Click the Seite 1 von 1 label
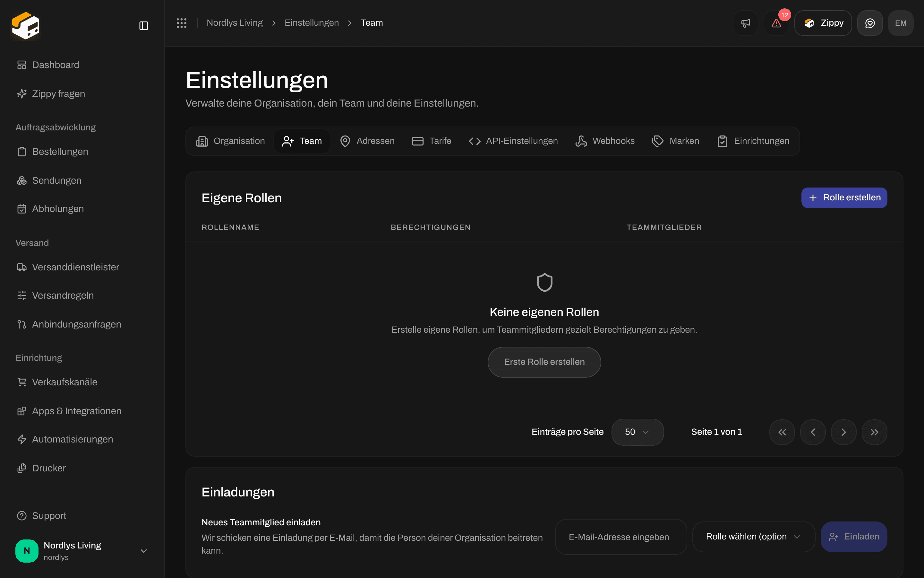 point(716,432)
